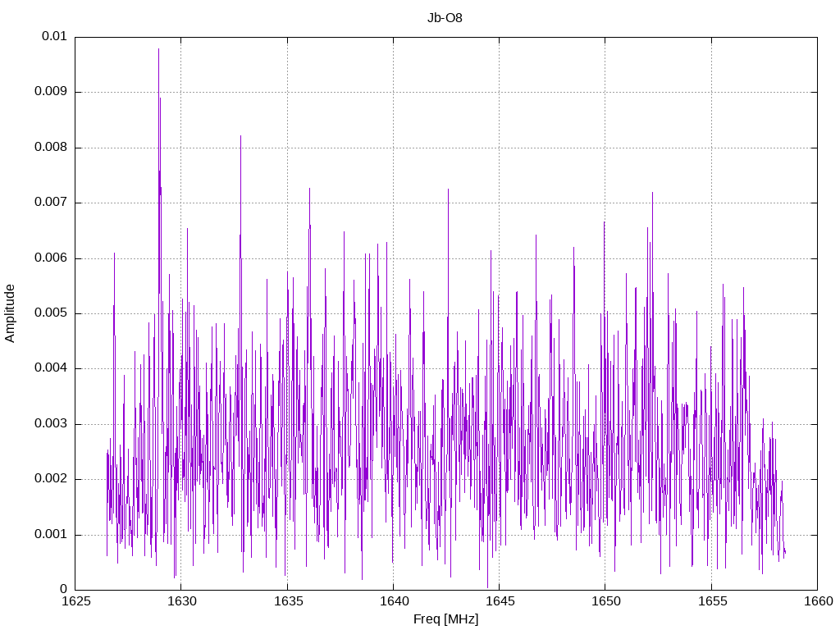Select the y-axis label Amplitude

[10, 313]
